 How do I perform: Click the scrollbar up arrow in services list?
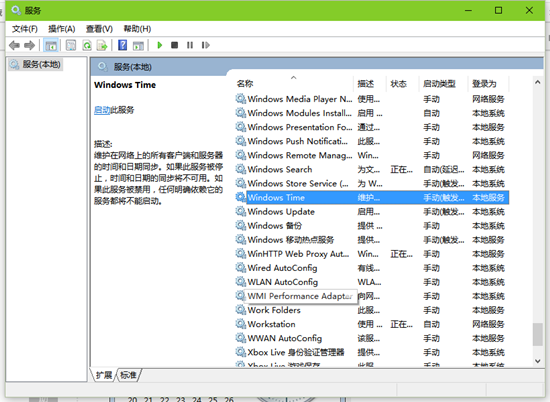tap(537, 82)
